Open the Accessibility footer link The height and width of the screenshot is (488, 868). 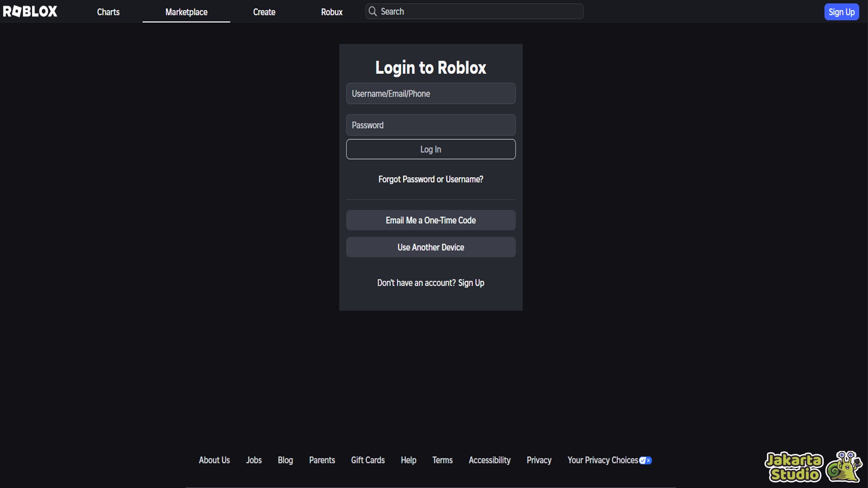[489, 460]
